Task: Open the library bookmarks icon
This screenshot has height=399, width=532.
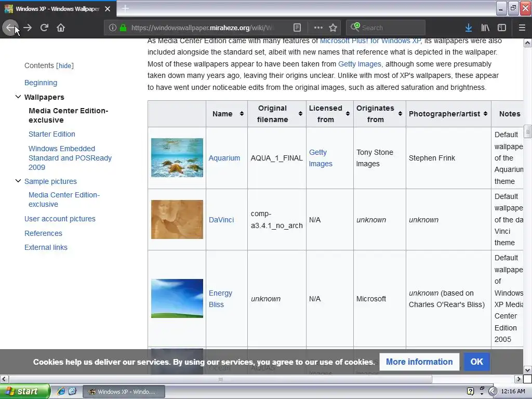Action: [x=485, y=28]
